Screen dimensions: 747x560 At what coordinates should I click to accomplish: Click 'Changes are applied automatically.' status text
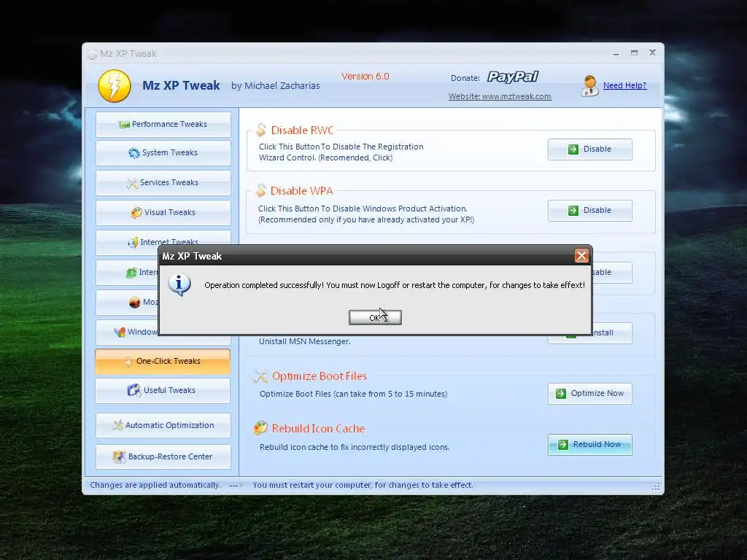(x=155, y=485)
